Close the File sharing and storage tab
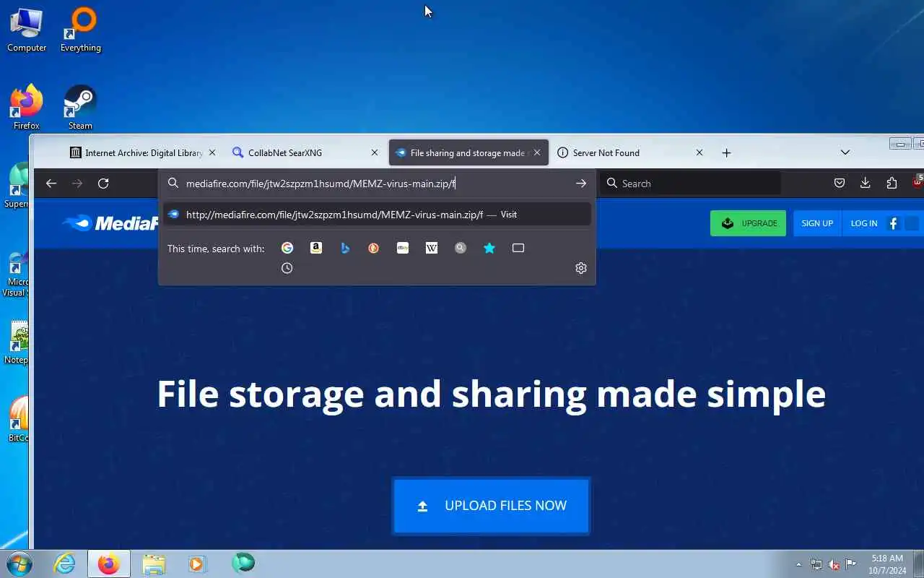The height and width of the screenshot is (578, 924). (x=537, y=153)
